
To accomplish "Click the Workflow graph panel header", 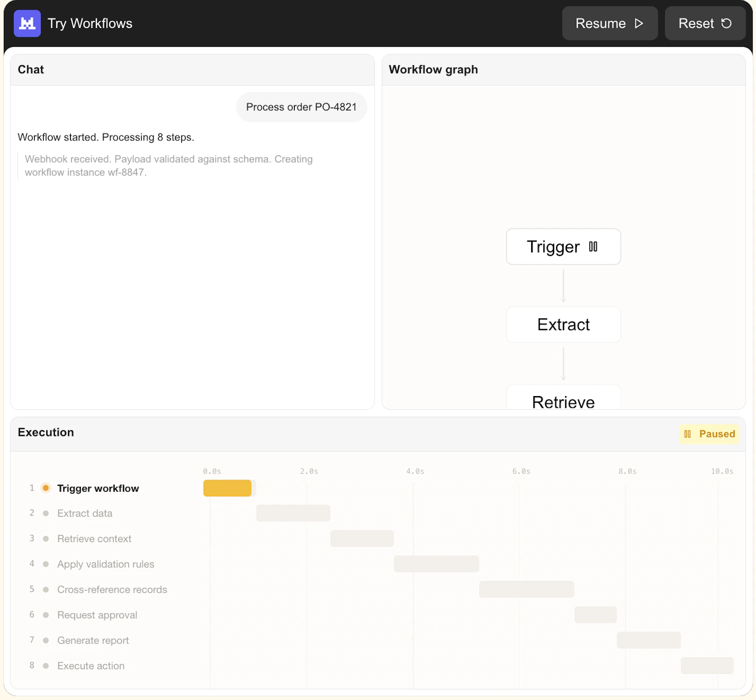I will point(563,69).
